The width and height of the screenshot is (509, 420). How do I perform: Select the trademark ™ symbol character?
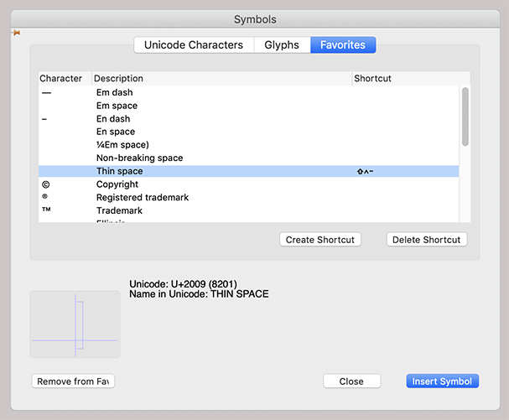tap(46, 210)
